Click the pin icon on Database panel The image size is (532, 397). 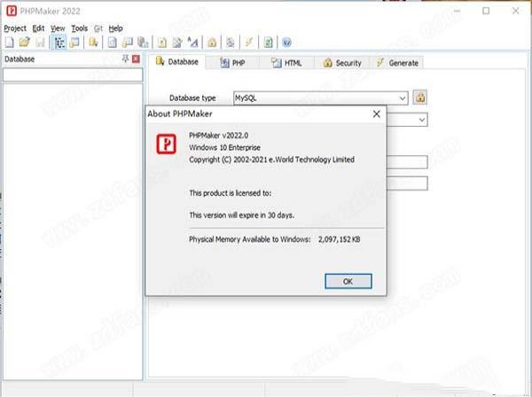click(x=125, y=58)
